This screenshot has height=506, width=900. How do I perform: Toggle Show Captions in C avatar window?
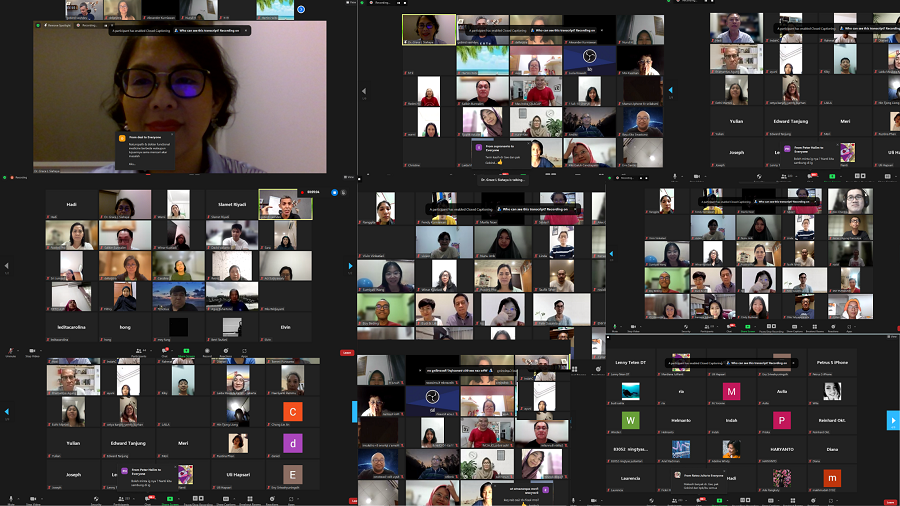pos(226,499)
